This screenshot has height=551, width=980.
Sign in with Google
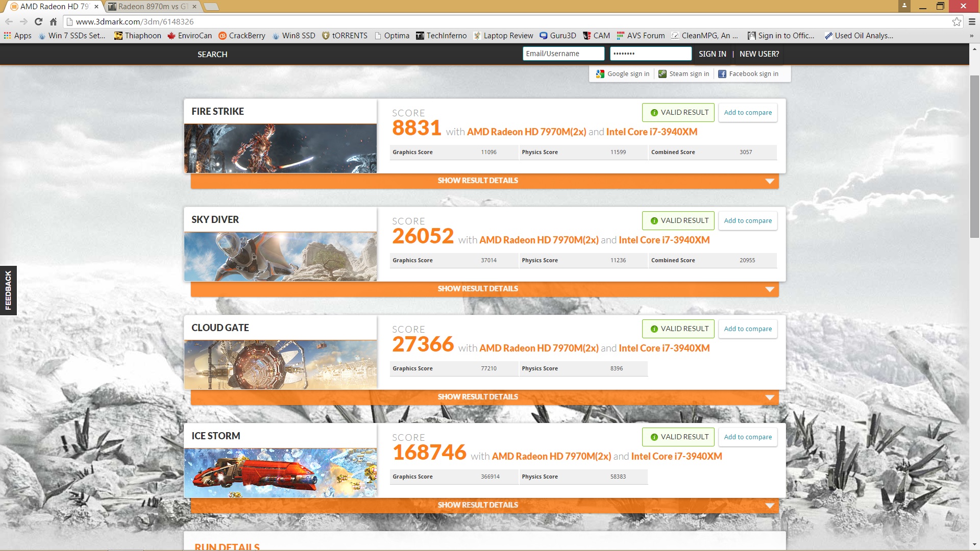coord(623,74)
